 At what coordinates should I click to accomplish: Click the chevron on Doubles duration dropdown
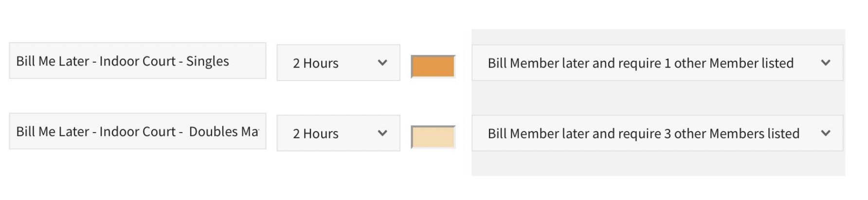[x=382, y=133]
